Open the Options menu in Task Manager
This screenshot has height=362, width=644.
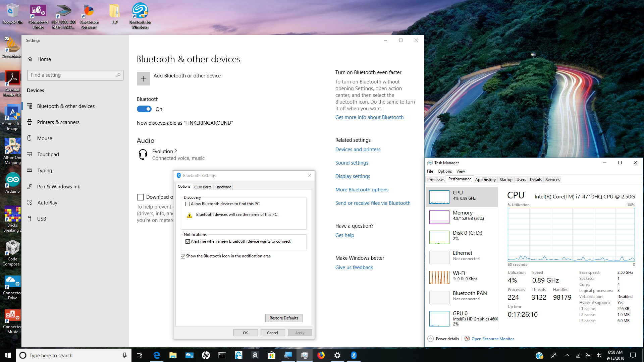click(444, 171)
